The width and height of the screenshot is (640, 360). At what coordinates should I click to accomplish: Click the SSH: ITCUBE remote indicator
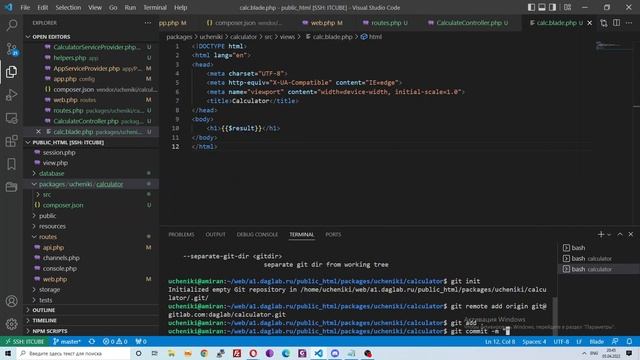[24, 341]
